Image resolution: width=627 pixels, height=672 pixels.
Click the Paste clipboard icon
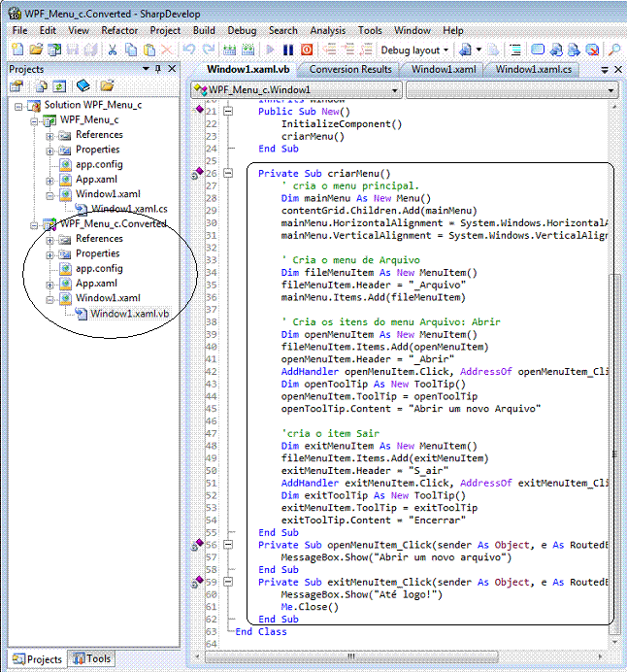pos(149,50)
